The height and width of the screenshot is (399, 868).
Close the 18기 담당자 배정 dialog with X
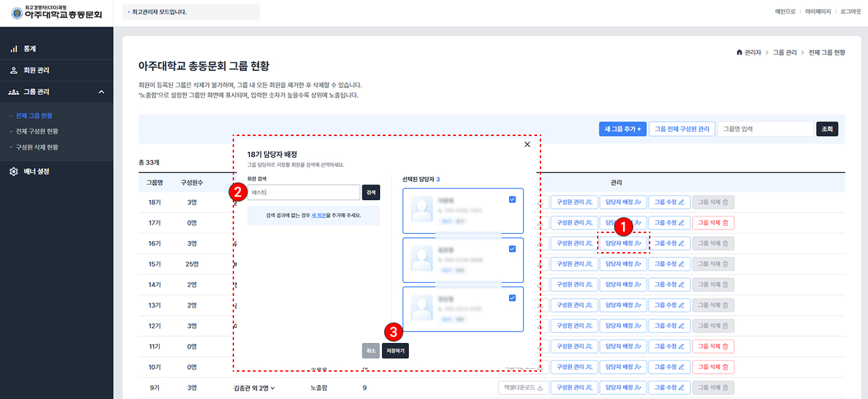(x=527, y=144)
